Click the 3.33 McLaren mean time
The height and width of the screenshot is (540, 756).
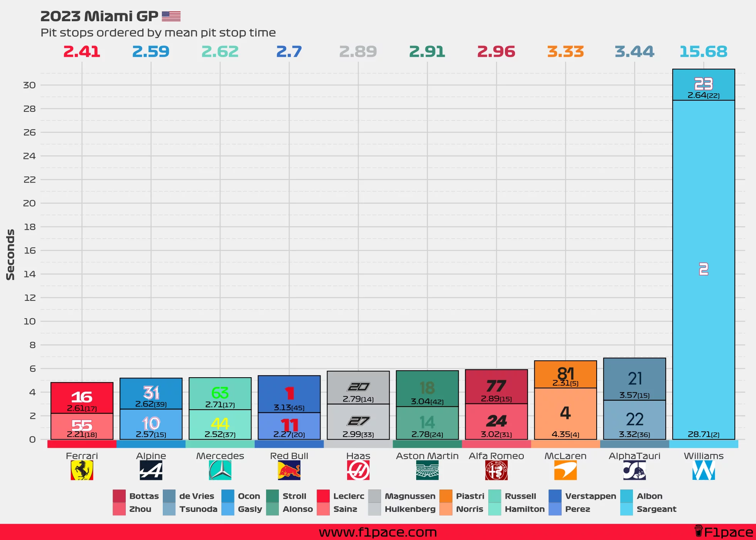click(565, 51)
